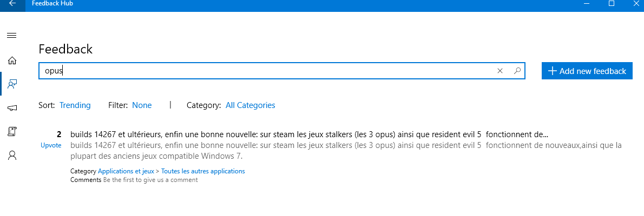Open the Quests icon in sidebar

[12, 132]
